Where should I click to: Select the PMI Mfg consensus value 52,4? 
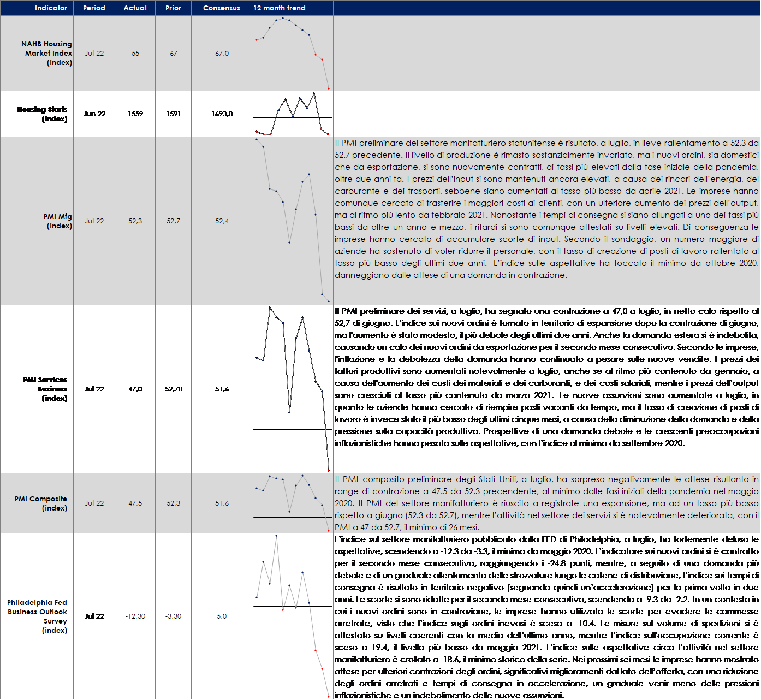click(222, 221)
